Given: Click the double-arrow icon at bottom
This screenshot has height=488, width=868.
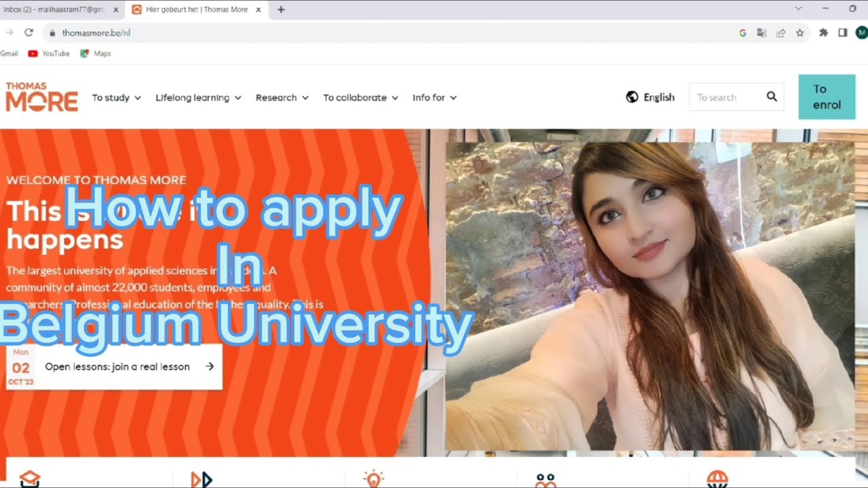Looking at the screenshot, I should pyautogui.click(x=201, y=479).
